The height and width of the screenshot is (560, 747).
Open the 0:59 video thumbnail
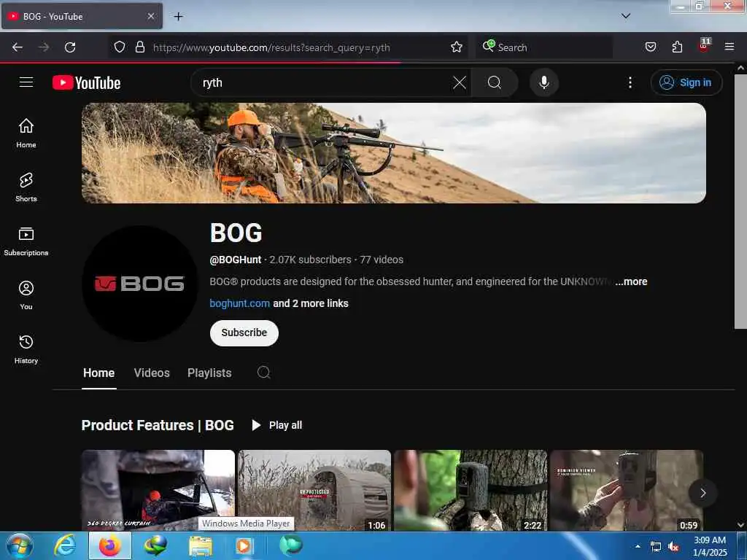click(627, 490)
